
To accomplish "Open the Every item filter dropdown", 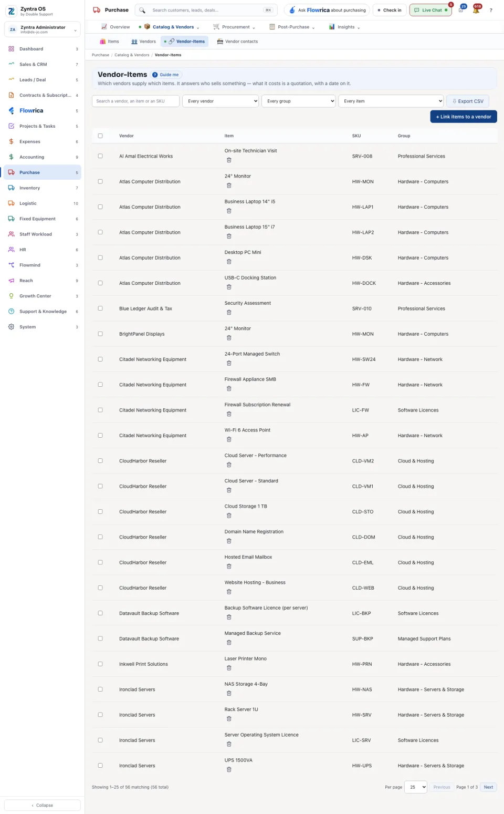I will 391,101.
